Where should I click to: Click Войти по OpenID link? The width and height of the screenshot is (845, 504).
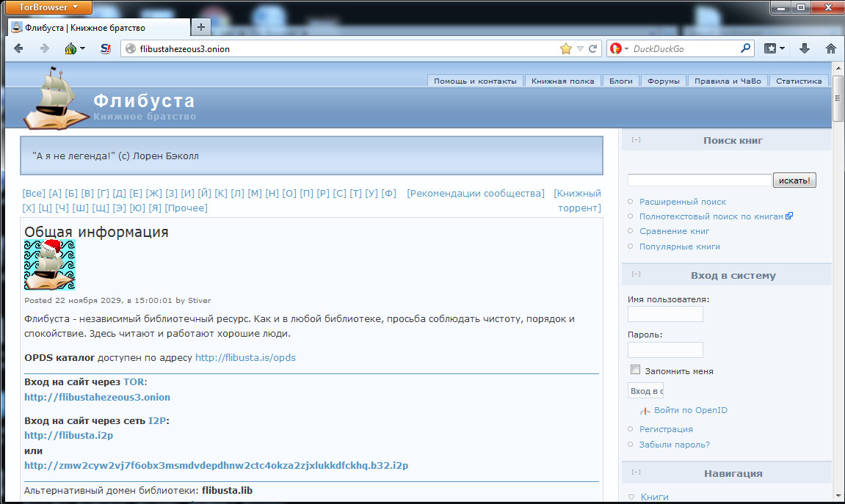pos(690,410)
